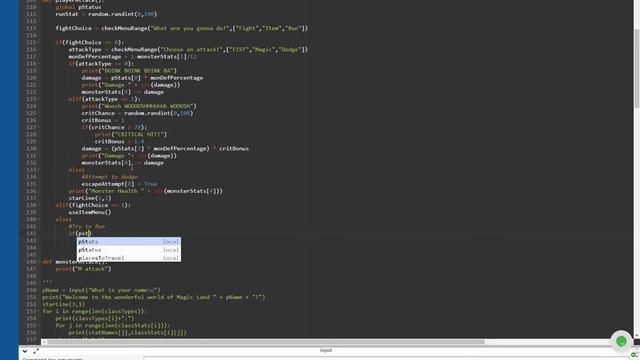Fold the if(critChance > 70) block at line 127
The image size is (640, 360).
coord(40,127)
